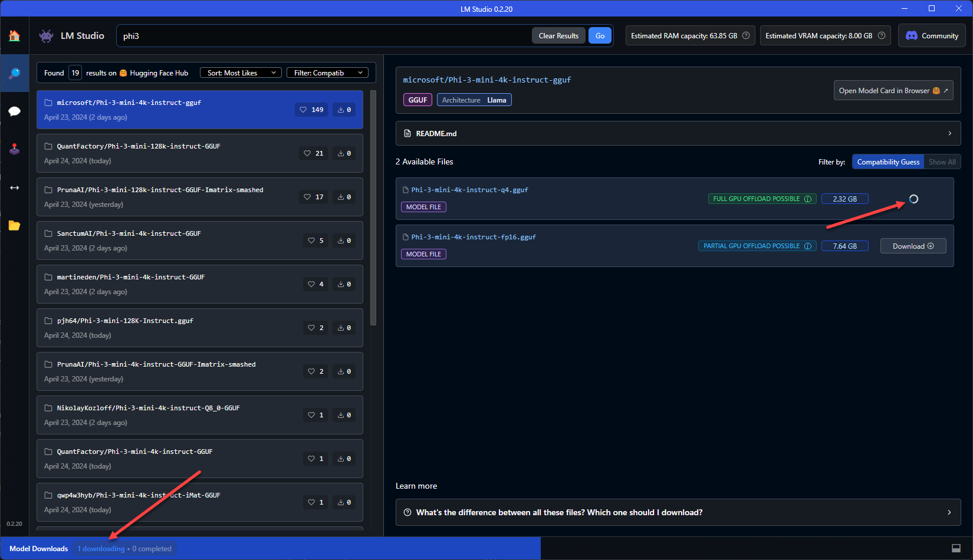Click the likes heart badge on pjh64 row
The image size is (973, 560).
point(315,328)
